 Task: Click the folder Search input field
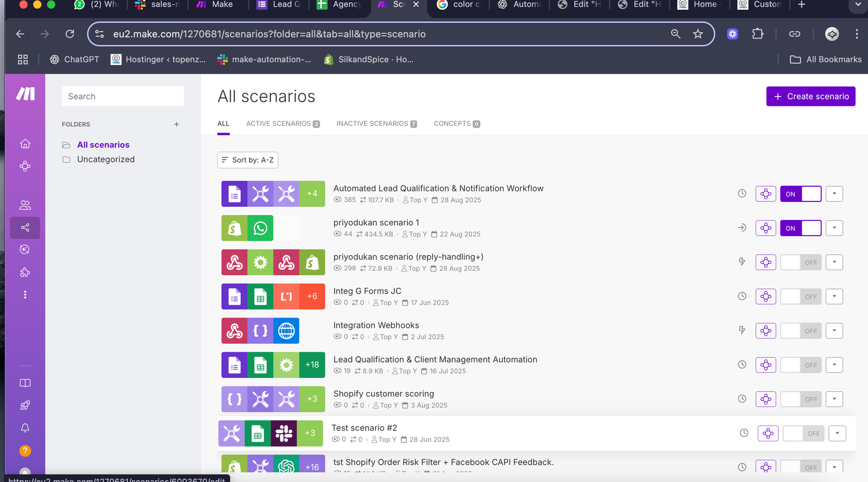click(x=123, y=96)
